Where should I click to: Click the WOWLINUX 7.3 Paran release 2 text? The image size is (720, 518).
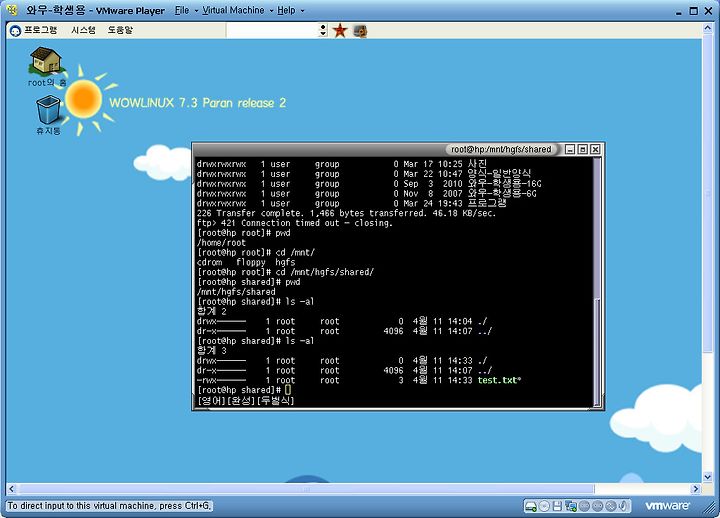tap(197, 102)
